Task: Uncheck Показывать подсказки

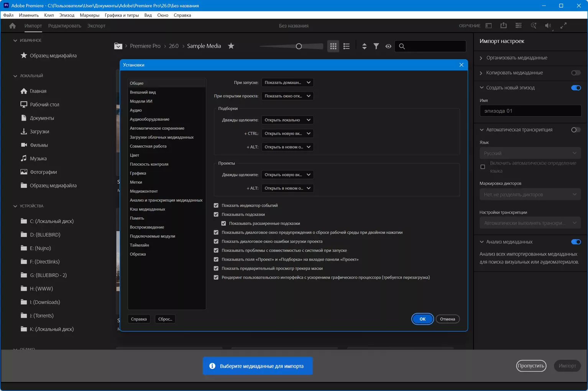Action: [216, 214]
